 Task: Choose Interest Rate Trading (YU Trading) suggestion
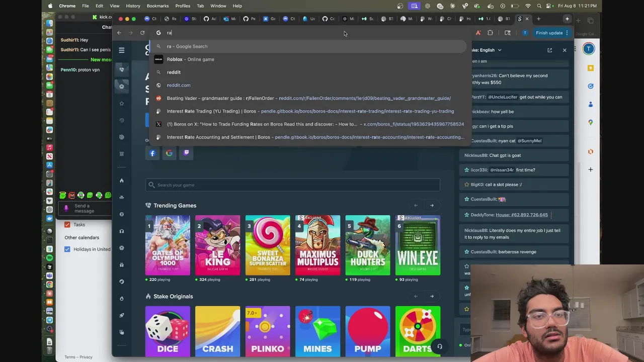click(308, 111)
